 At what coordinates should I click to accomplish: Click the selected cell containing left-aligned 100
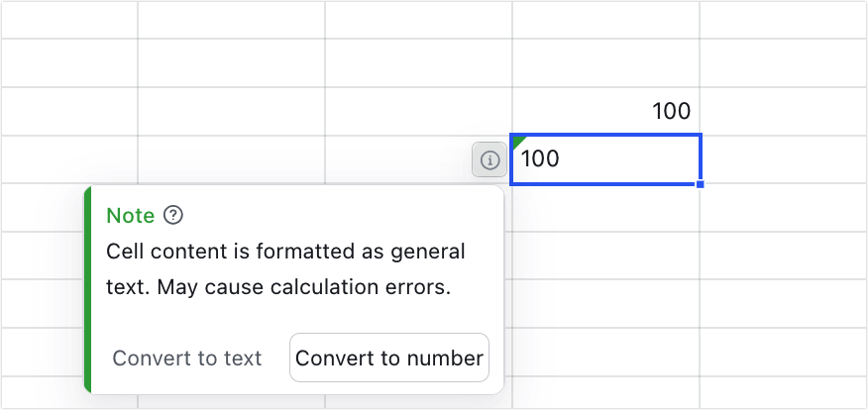(x=605, y=159)
